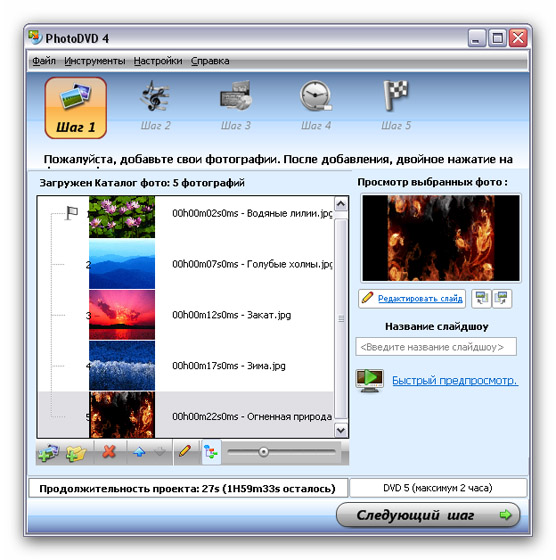Click the left icon button beside Редактировать слайд
Screen dimensions: 556x560
click(482, 298)
